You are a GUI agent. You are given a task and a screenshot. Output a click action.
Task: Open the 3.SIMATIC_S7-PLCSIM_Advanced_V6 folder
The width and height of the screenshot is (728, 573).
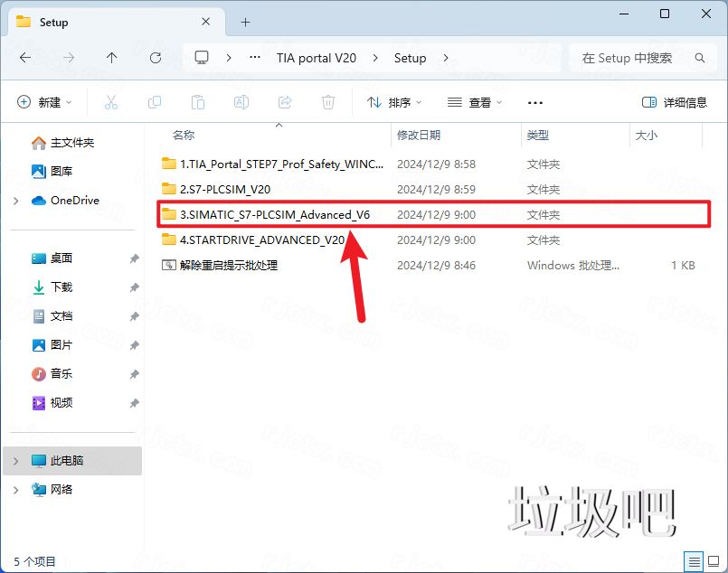click(x=271, y=214)
